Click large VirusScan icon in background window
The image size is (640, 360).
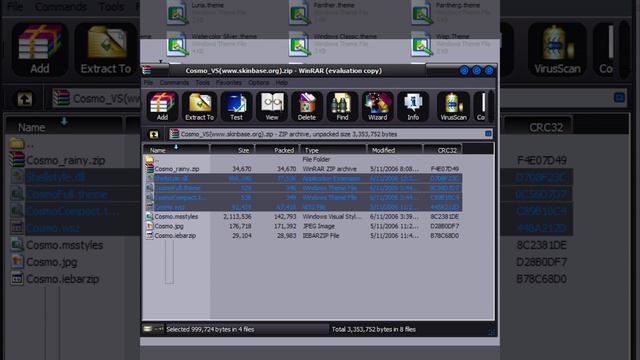coord(557,49)
